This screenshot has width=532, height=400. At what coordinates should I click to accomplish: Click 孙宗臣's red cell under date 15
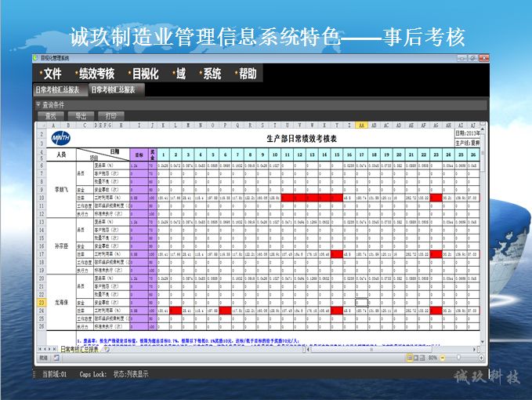point(337,254)
